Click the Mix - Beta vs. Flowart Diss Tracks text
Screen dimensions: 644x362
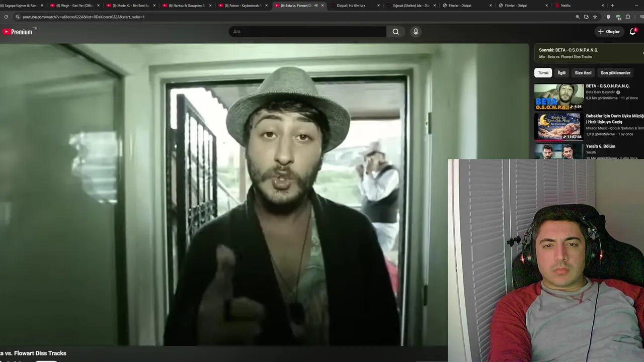point(566,57)
